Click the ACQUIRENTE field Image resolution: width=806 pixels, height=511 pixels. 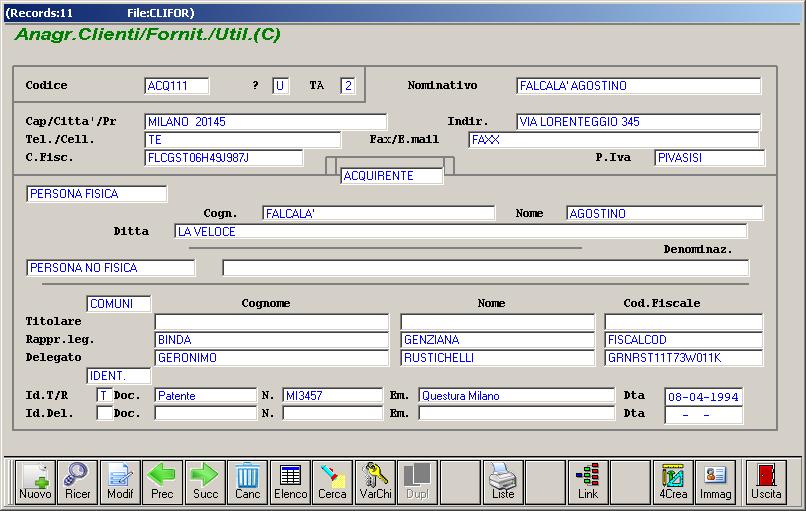click(392, 176)
